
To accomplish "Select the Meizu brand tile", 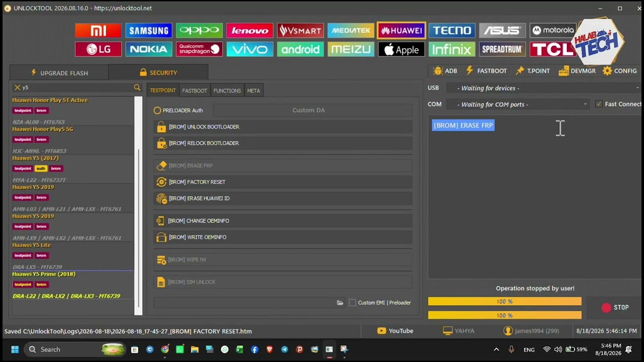I will (351, 49).
